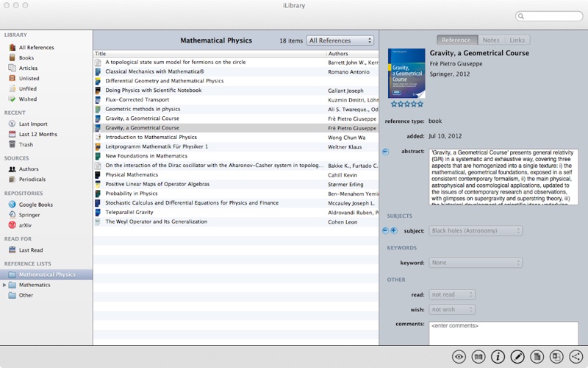Select 'The Weyl Operator and Its Generalization' row
588x368 pixels.
click(x=236, y=222)
